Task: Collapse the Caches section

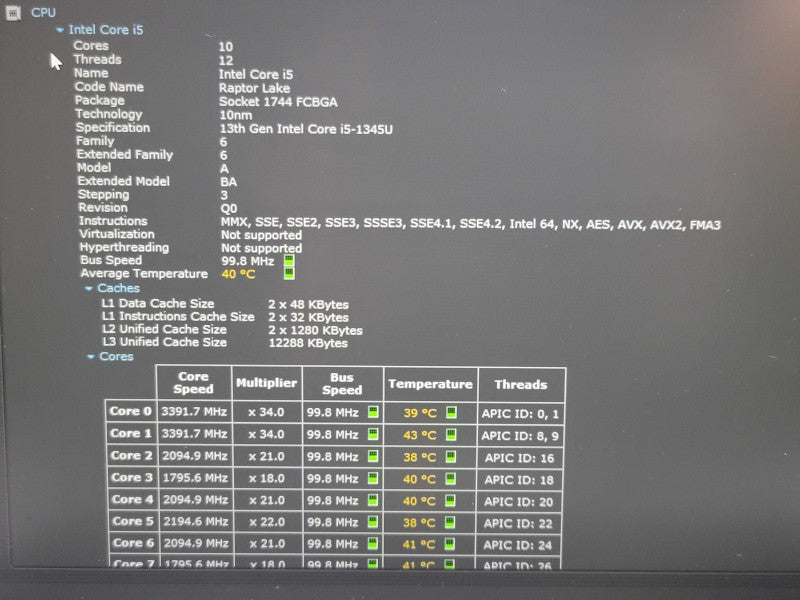Action: click(89, 289)
